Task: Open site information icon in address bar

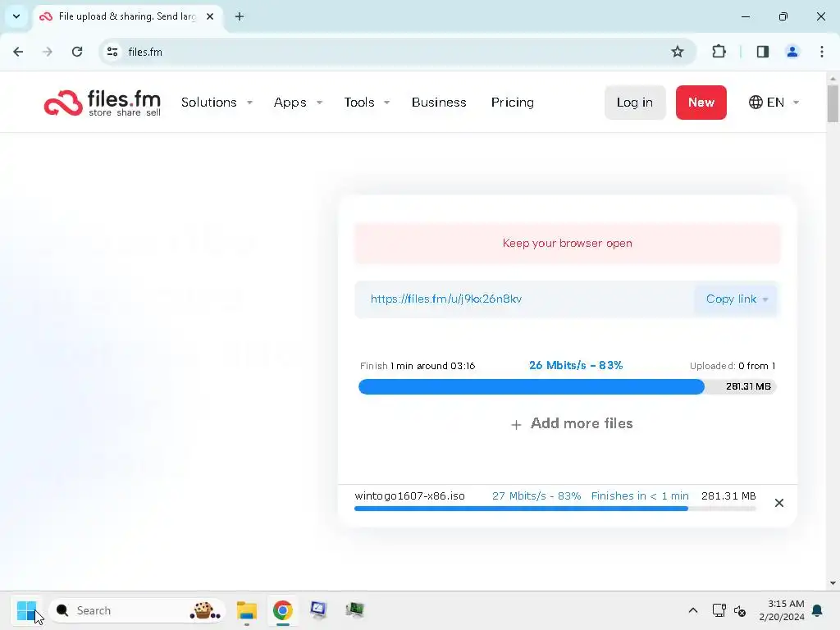Action: pos(112,52)
